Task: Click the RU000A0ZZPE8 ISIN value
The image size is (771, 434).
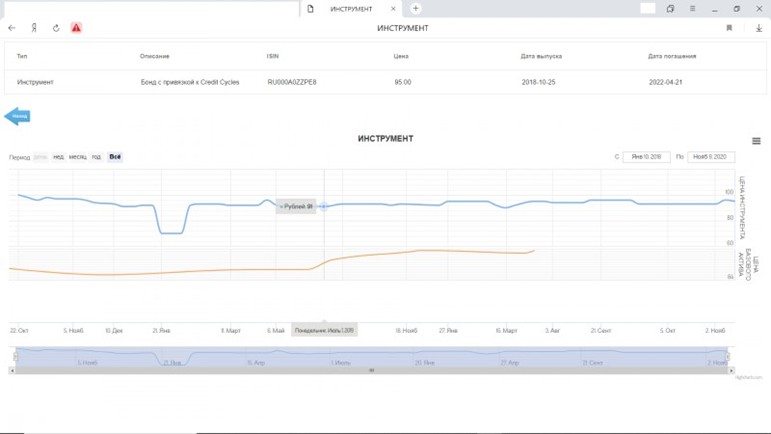Action: [x=292, y=82]
